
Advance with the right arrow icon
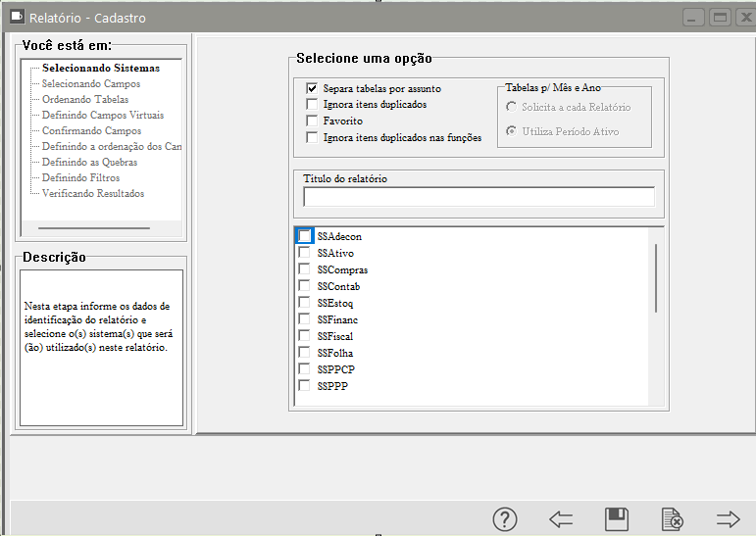click(728, 519)
